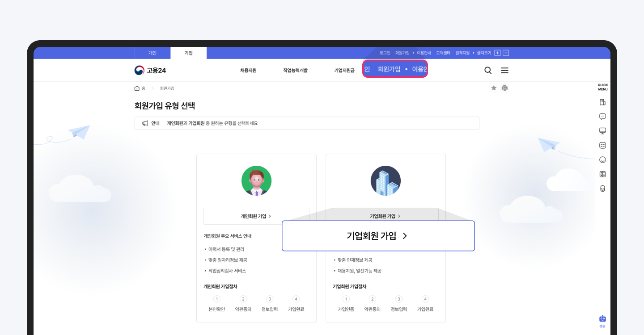This screenshot has height=335, width=644.
Task: Increase font size with the plus icon
Action: pos(497,53)
